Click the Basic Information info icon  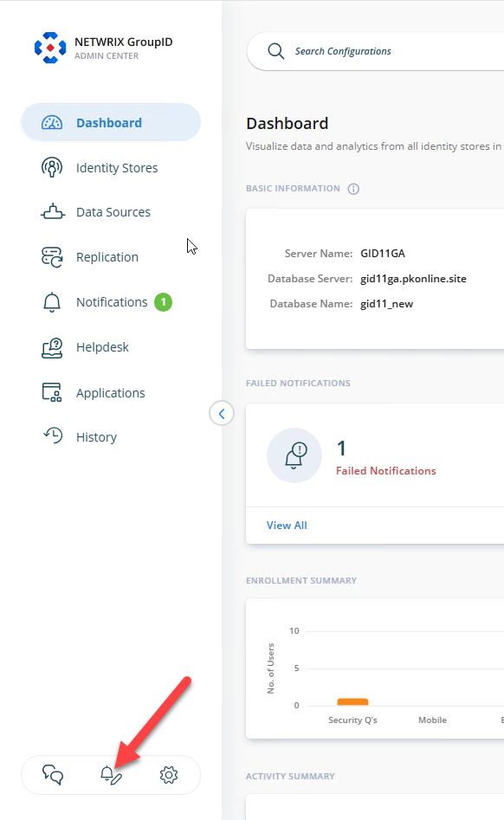point(352,188)
